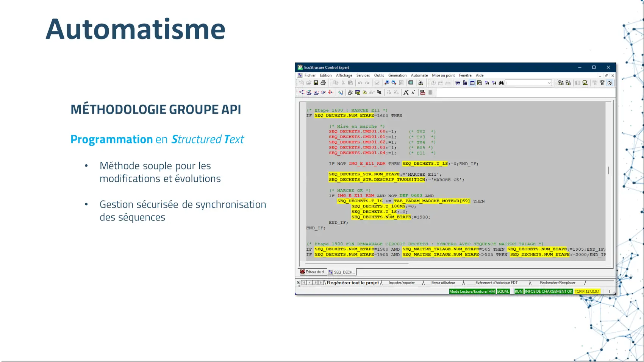Select the Importer/exporter output tab
This screenshot has height=362, width=644.
(402, 283)
